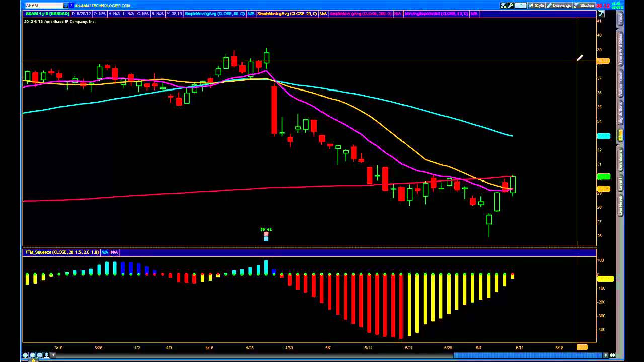Select SimpleMovingAvg (CLOSE, 20, 0) study label
This screenshot has width=644, height=362.
click(x=287, y=14)
